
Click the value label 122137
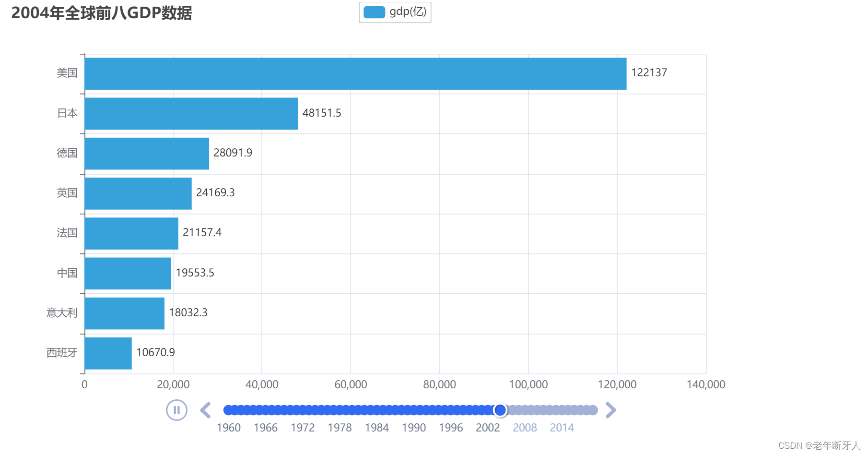tap(649, 72)
